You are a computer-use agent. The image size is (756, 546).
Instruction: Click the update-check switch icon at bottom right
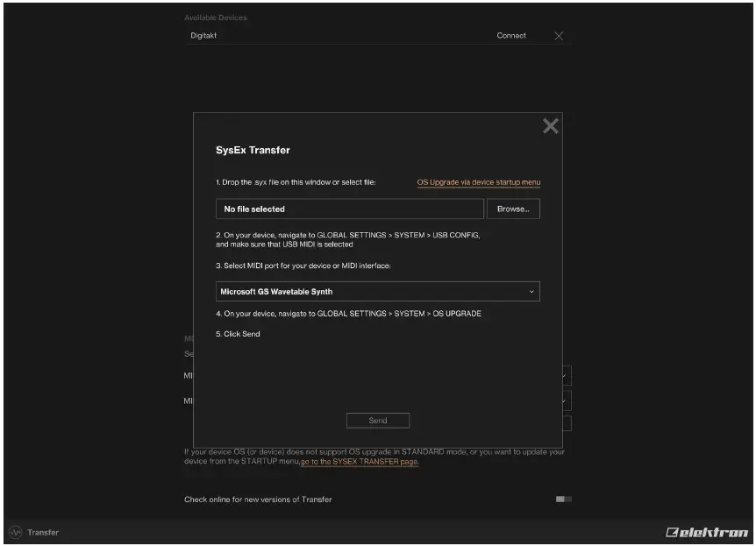(x=564, y=499)
